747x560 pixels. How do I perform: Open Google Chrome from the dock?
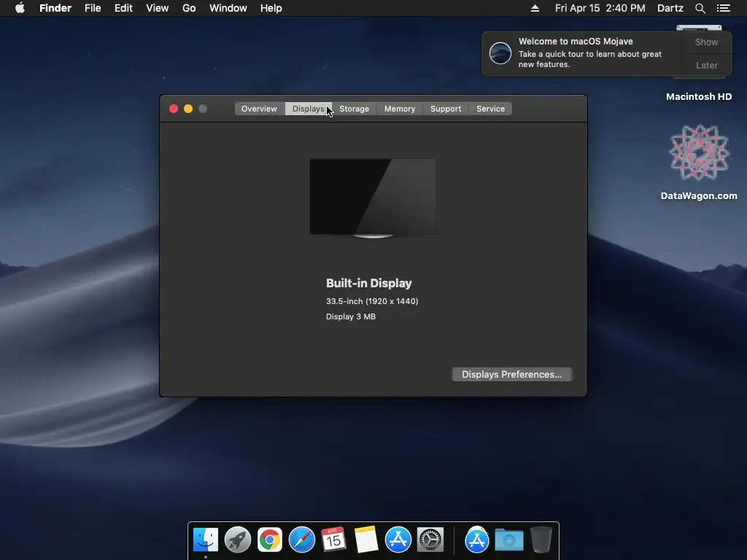[x=270, y=540]
